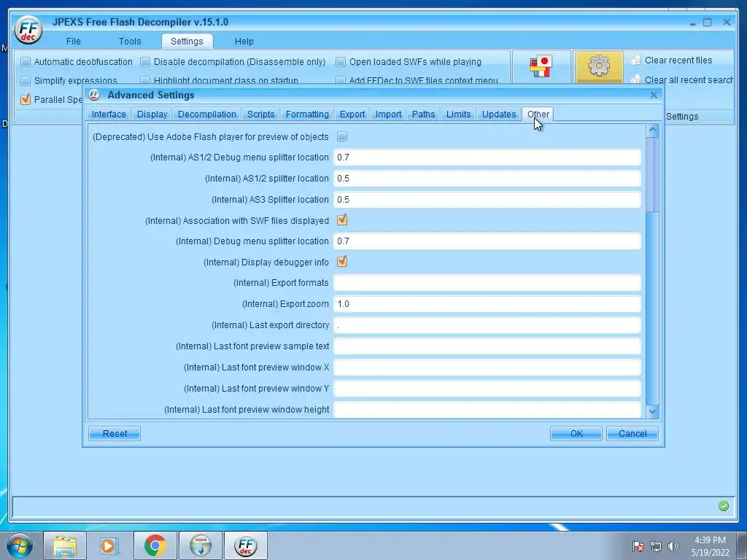Open the Help ribbon tab
This screenshot has height=560, width=747.
(x=244, y=42)
